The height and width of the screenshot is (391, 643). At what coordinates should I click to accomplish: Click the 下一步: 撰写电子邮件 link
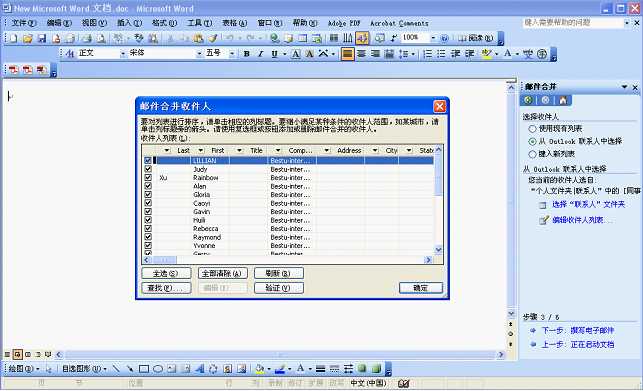(x=578, y=331)
